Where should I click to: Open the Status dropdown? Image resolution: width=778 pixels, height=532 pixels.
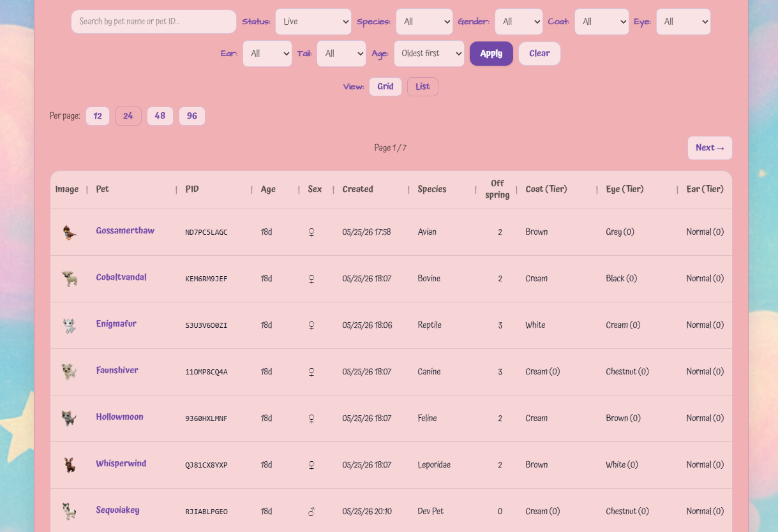coord(313,22)
